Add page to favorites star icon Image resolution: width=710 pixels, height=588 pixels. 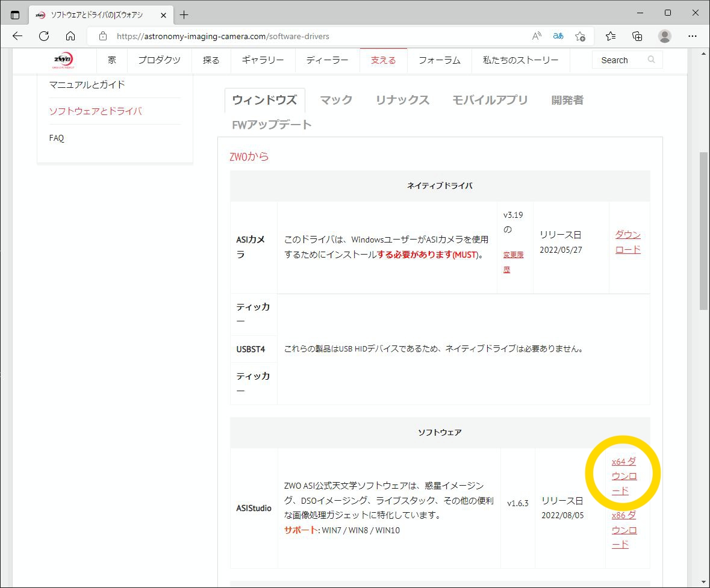coord(580,36)
